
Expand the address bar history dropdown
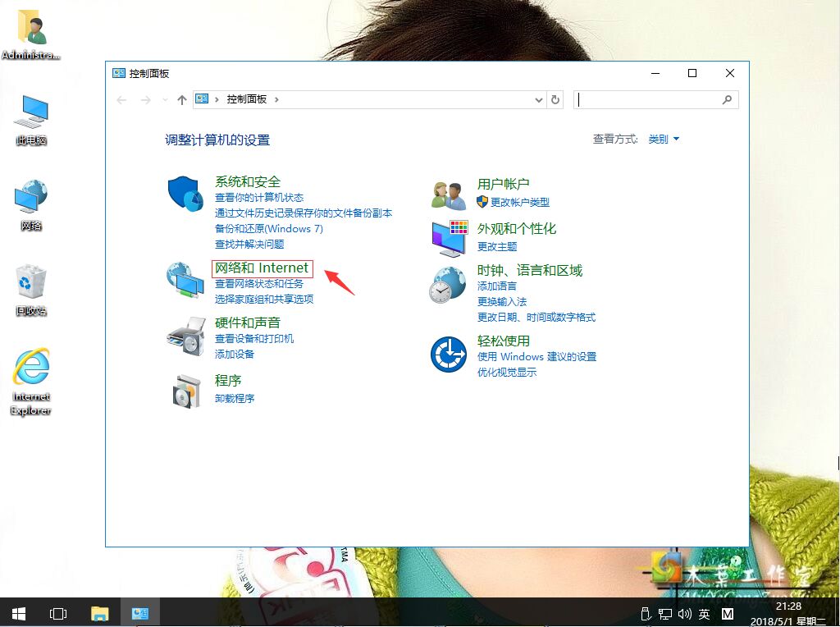539,99
